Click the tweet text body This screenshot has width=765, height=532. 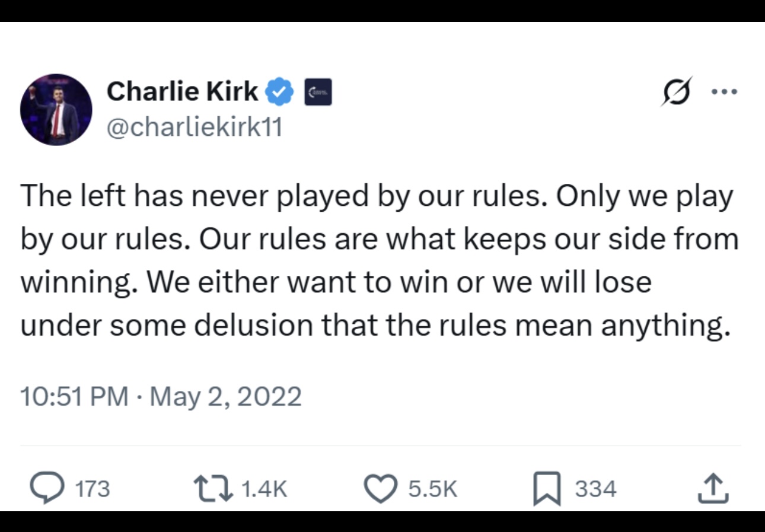[x=380, y=260]
